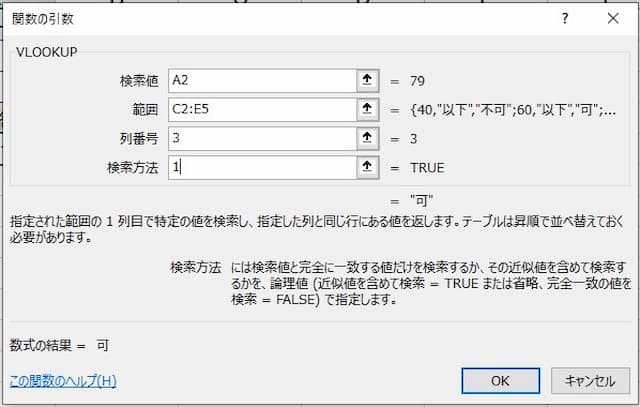Image resolution: width=640 pixels, height=407 pixels.
Task: Click the VLOOKUP function name label
Action: point(47,52)
